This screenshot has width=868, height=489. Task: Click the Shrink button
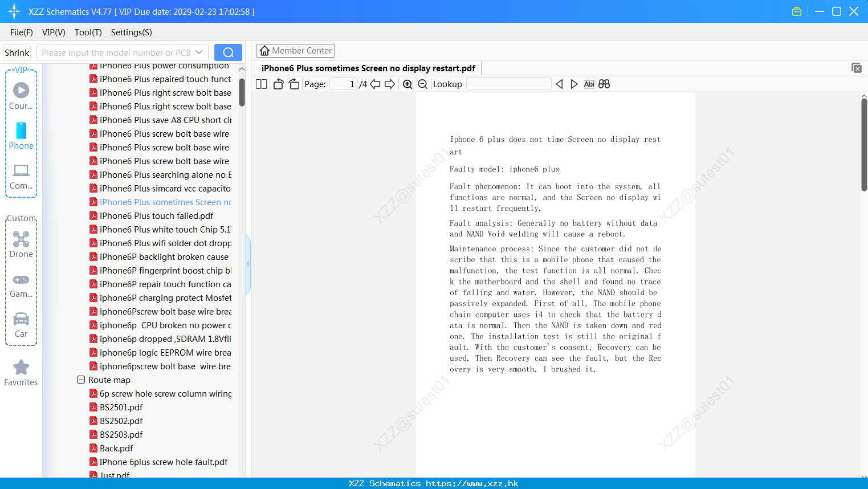point(17,52)
